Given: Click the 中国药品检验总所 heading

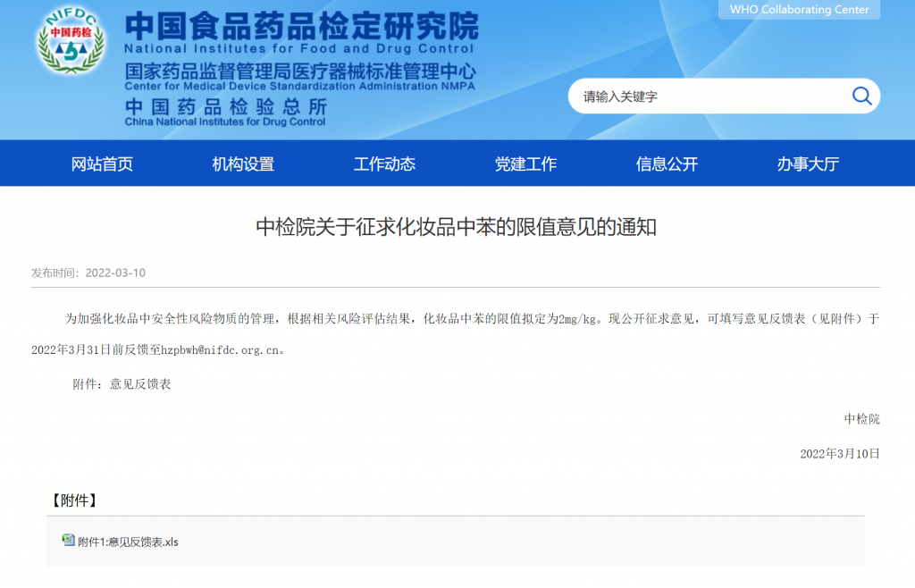Looking at the screenshot, I should pyautogui.click(x=226, y=106).
